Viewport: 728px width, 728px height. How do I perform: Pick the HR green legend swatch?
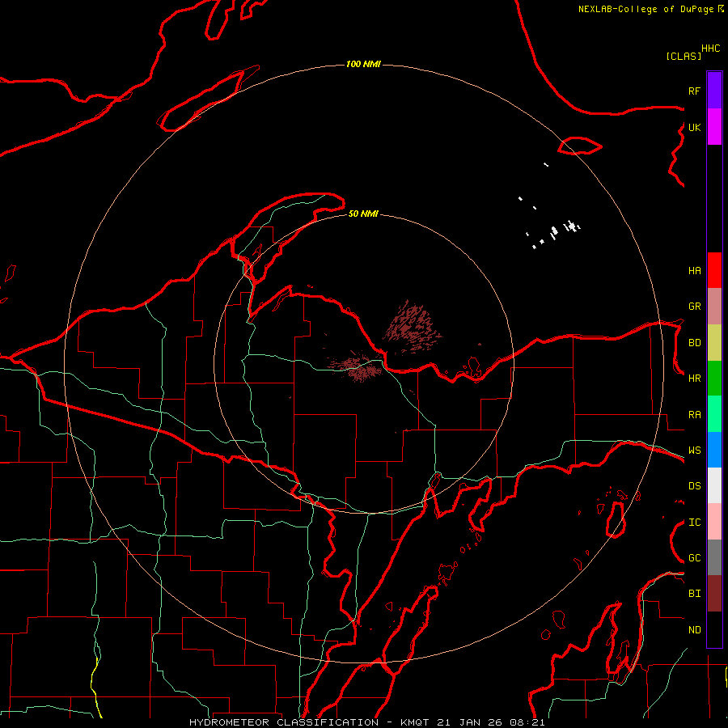point(714,378)
